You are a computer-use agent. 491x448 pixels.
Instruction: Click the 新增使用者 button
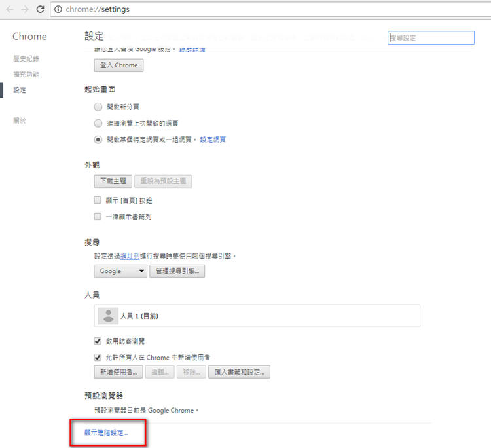(118, 372)
